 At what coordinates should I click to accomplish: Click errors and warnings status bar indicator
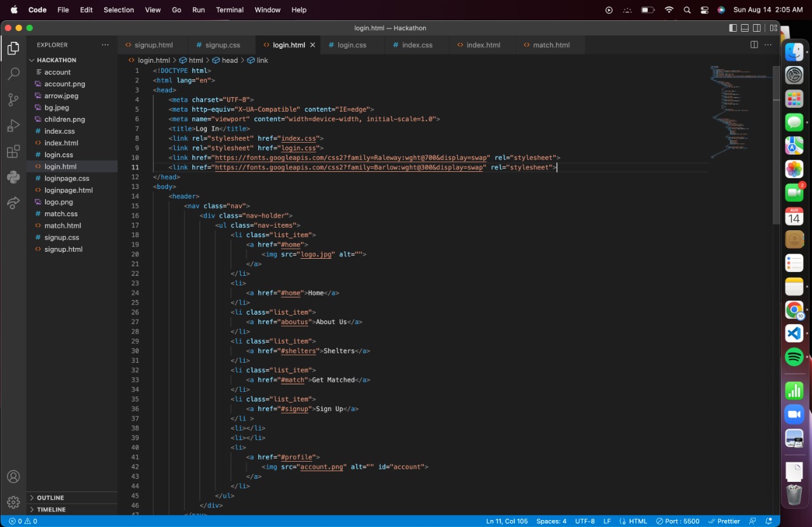pos(23,521)
